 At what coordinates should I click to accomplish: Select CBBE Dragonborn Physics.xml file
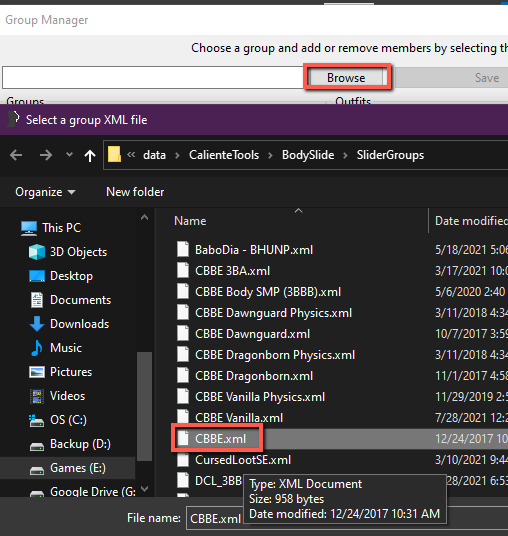coord(275,355)
